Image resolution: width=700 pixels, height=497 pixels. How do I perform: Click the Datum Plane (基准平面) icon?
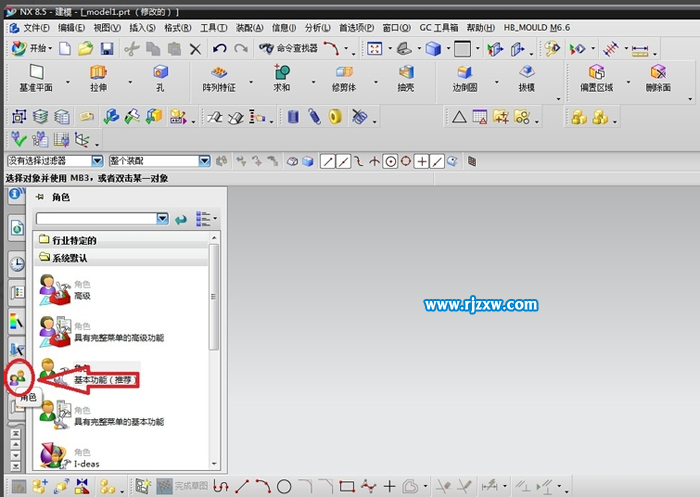37,72
